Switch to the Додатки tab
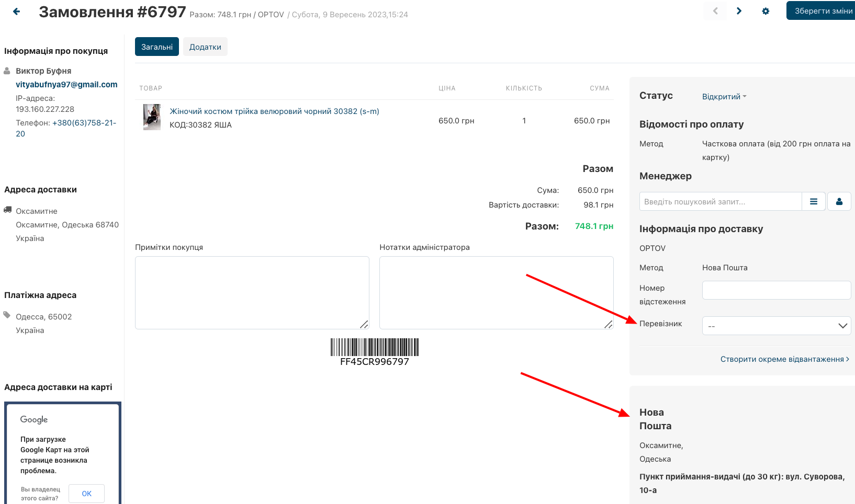This screenshot has height=504, width=855. [205, 47]
